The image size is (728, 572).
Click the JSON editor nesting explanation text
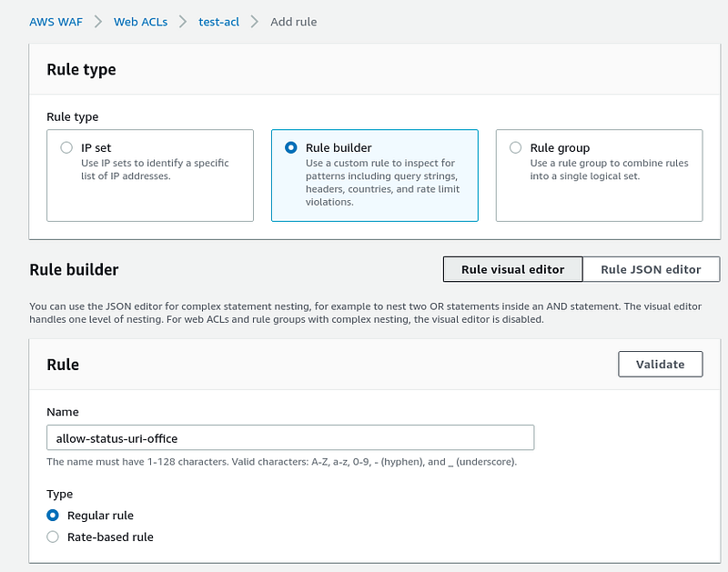366,313
